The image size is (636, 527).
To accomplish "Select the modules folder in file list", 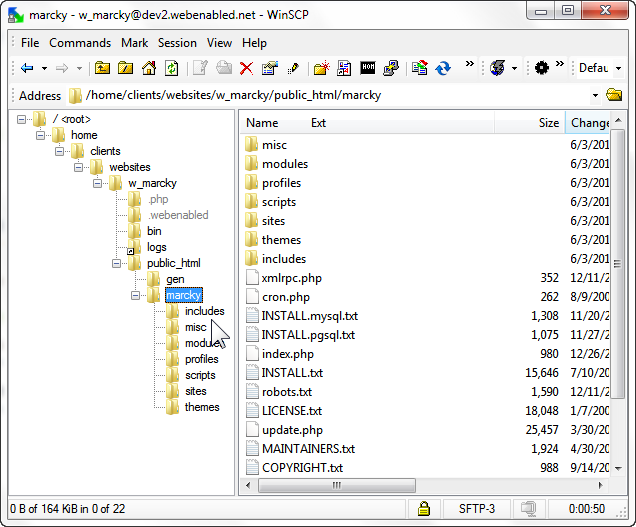I will pos(285,164).
